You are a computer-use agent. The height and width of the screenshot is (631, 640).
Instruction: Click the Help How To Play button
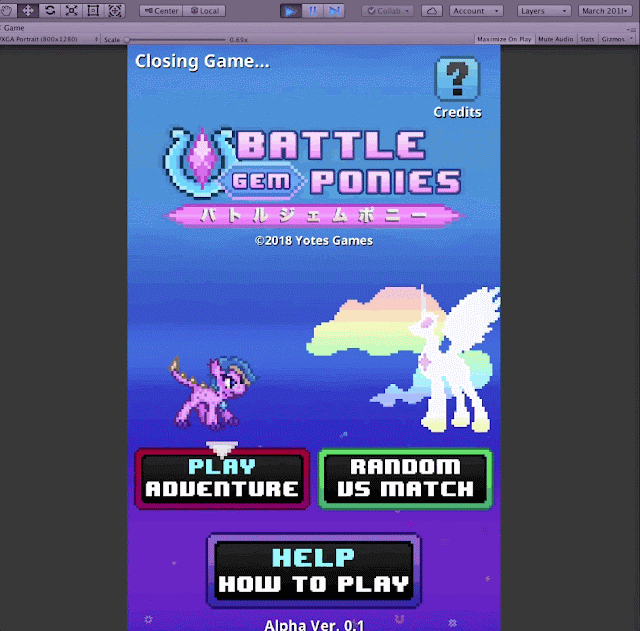[314, 571]
